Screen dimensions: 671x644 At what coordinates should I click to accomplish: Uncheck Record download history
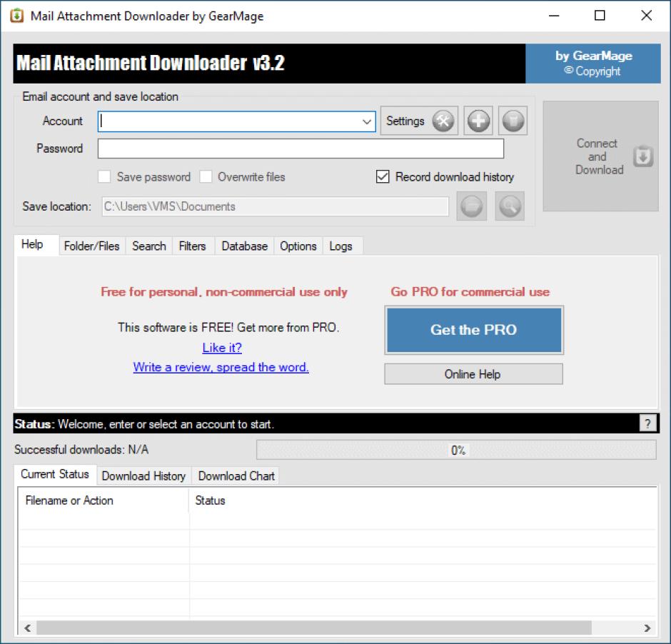point(383,177)
